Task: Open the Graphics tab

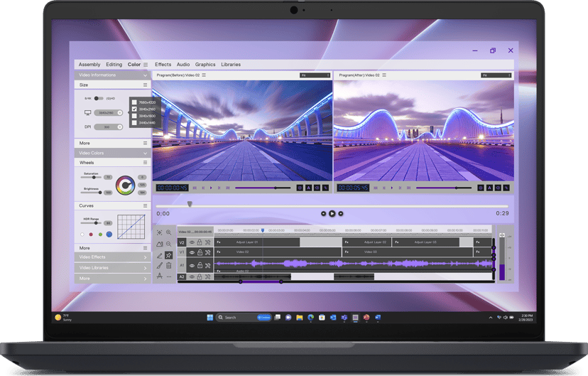Action: tap(205, 65)
